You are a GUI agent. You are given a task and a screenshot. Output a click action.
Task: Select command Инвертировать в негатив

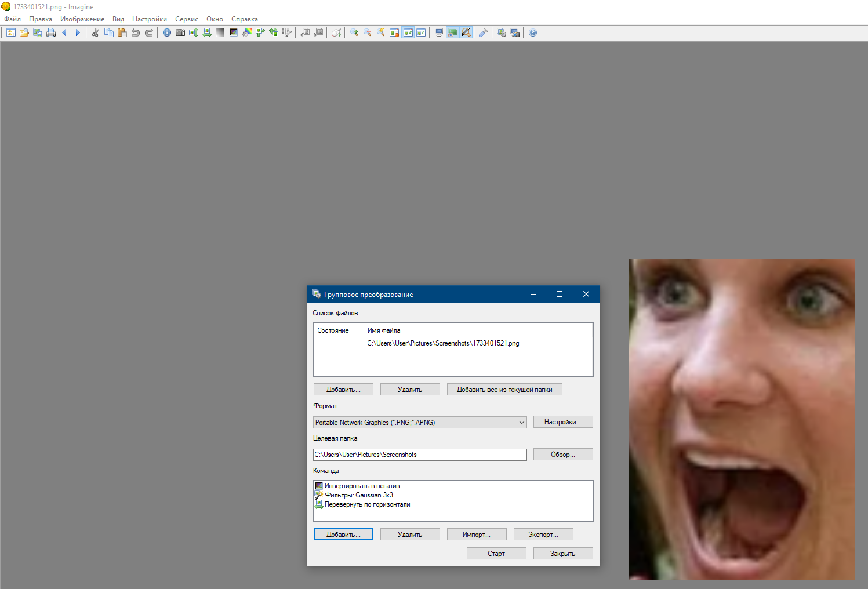point(357,486)
